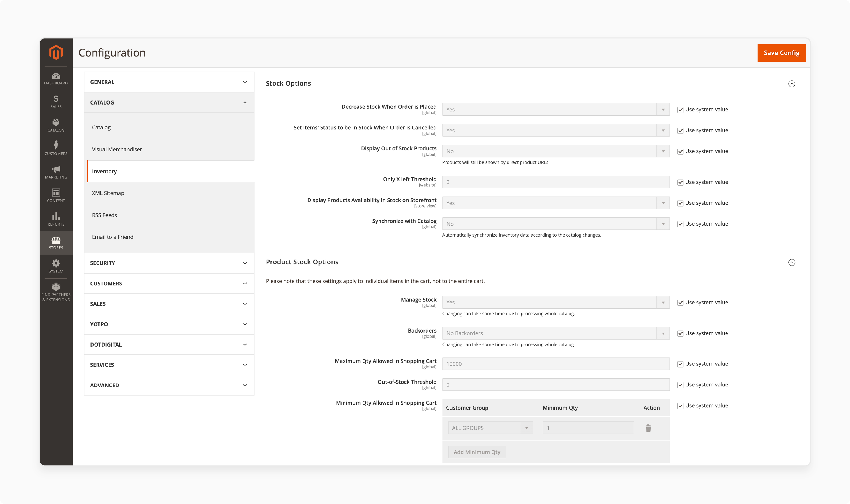This screenshot has height=504, width=850.
Task: Open Display Out of Stock Products dropdown
Action: coord(556,151)
